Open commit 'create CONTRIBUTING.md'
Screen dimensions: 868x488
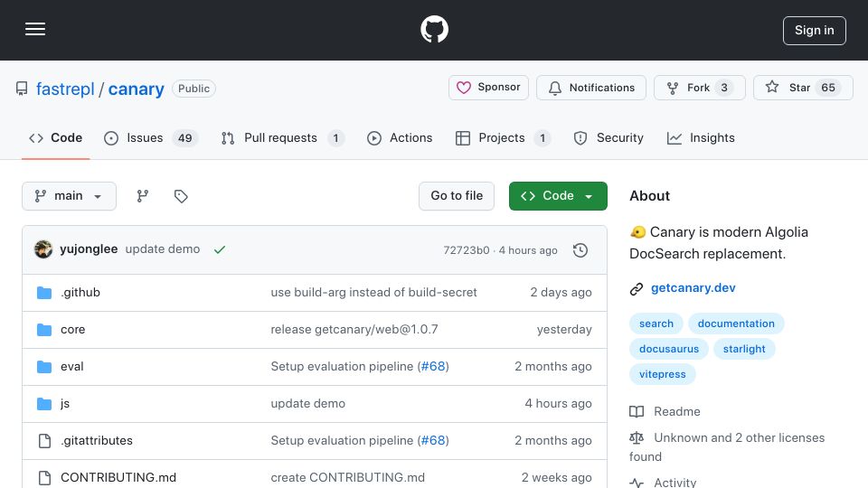pyautogui.click(x=347, y=477)
